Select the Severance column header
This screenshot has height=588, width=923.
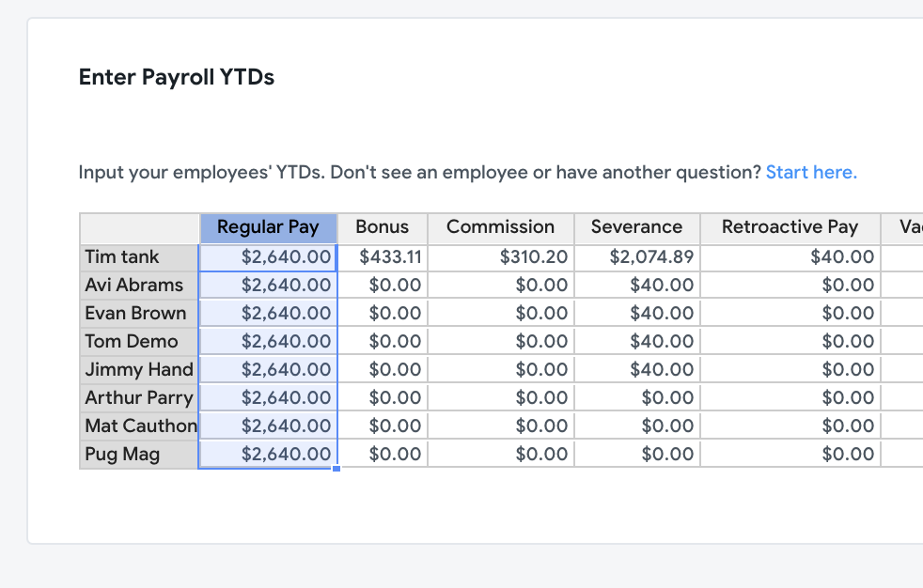637,229
